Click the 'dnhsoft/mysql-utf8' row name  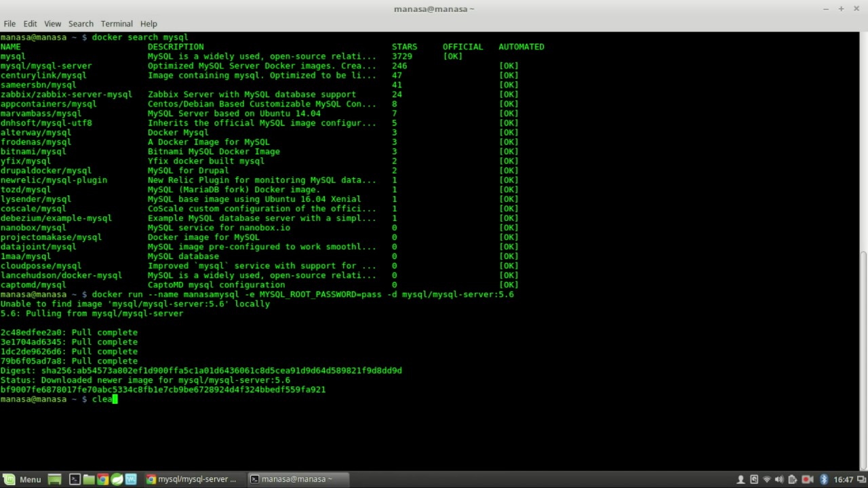point(46,123)
